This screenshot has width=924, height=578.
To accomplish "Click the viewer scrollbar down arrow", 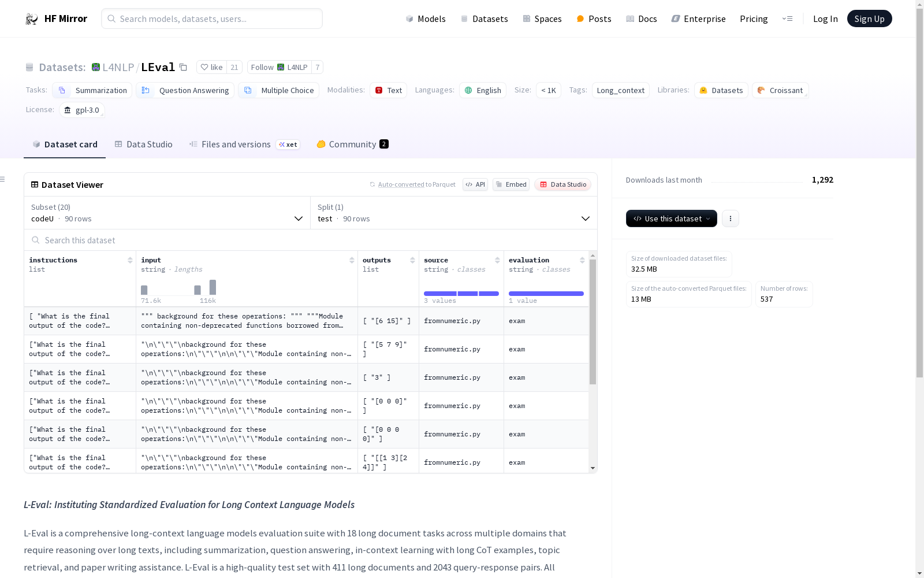I will tap(593, 468).
